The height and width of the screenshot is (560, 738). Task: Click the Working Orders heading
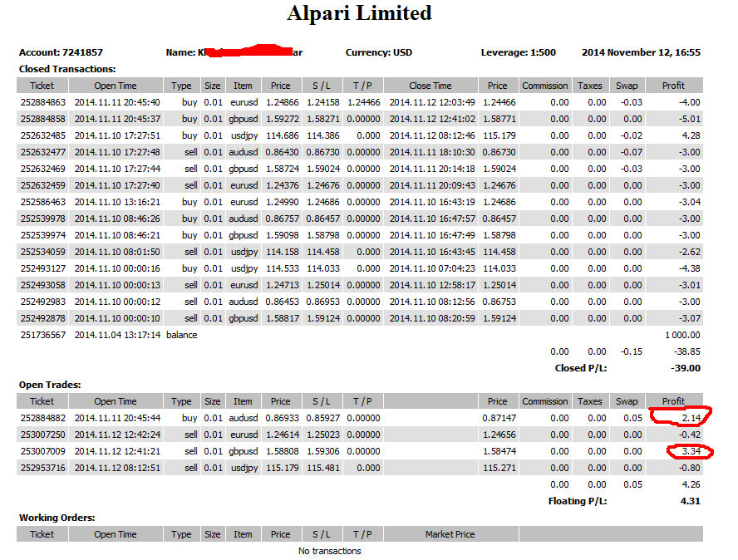coord(57,518)
